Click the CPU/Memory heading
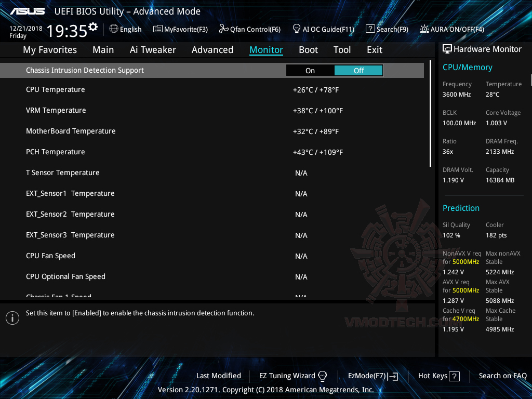532x399 pixels. [467, 68]
